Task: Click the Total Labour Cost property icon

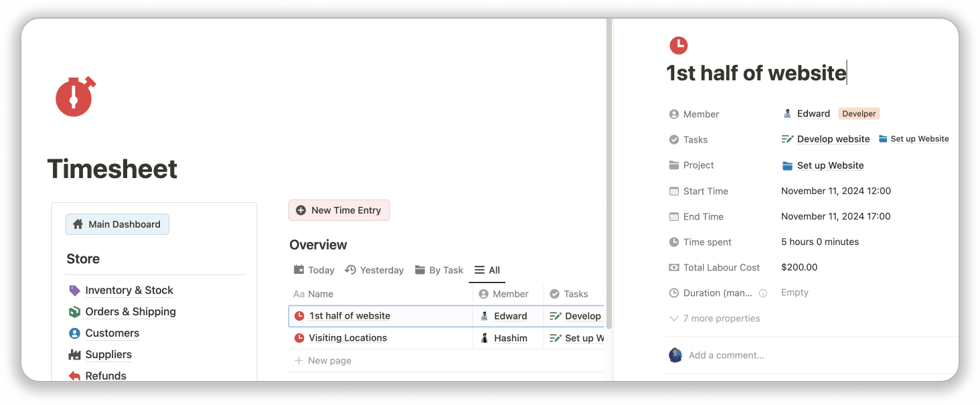Action: [x=674, y=267]
